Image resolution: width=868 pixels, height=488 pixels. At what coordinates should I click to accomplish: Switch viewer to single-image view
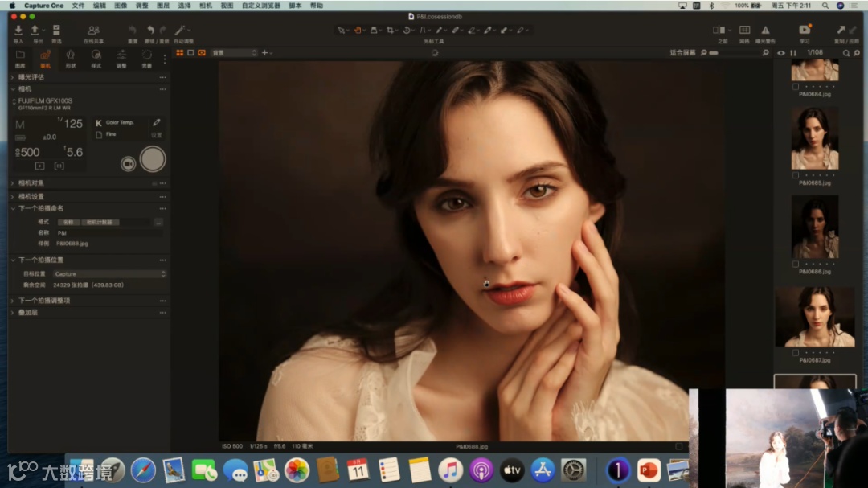(x=190, y=52)
